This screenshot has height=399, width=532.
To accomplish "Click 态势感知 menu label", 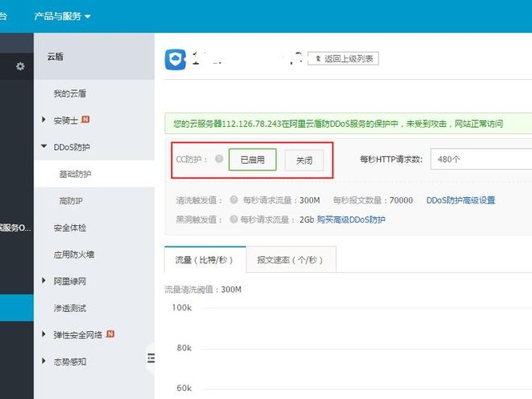I will [69, 361].
